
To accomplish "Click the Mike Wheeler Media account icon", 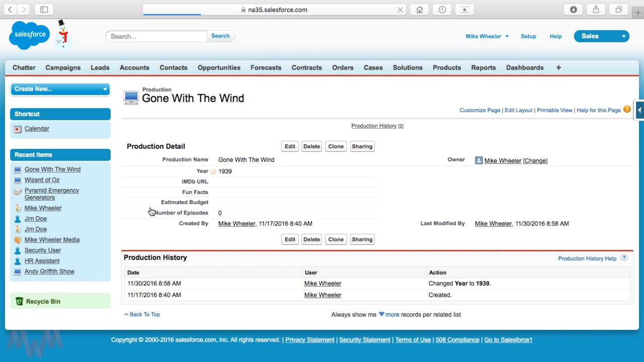I will pos(18,240).
